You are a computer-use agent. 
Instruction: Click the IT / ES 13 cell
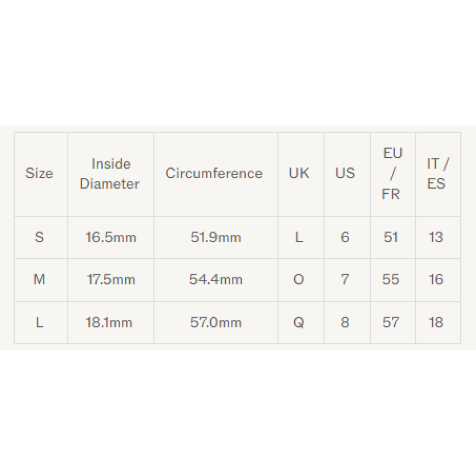tap(436, 238)
